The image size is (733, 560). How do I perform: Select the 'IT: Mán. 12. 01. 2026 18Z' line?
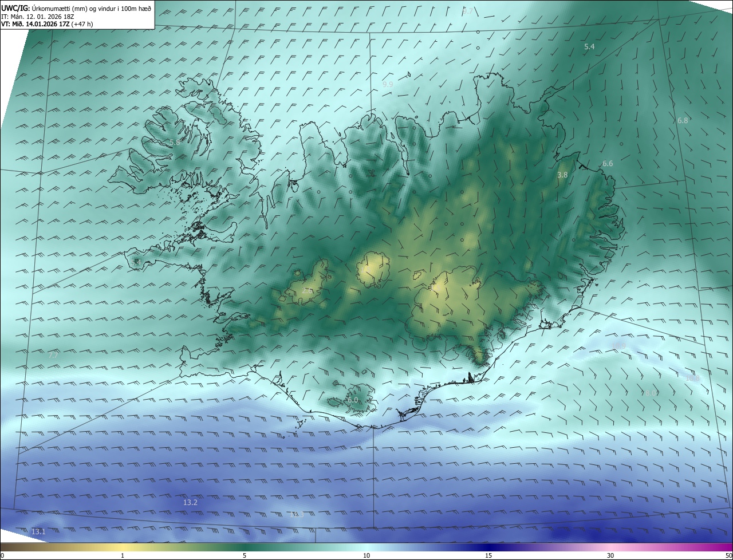click(x=39, y=17)
